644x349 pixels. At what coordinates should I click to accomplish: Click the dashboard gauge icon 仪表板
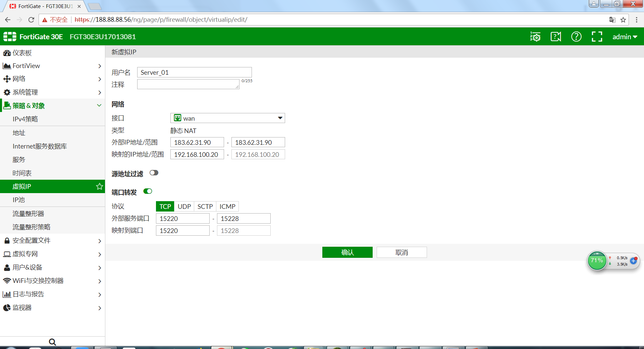[x=7, y=53]
